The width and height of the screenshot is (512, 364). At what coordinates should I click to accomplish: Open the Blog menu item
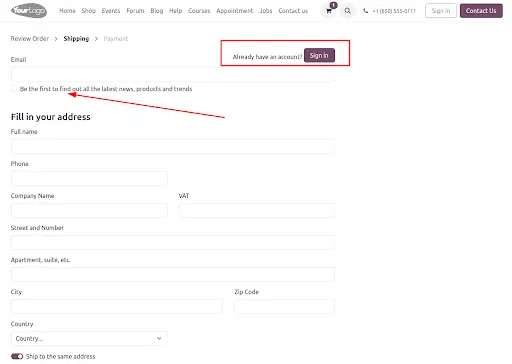coord(157,11)
